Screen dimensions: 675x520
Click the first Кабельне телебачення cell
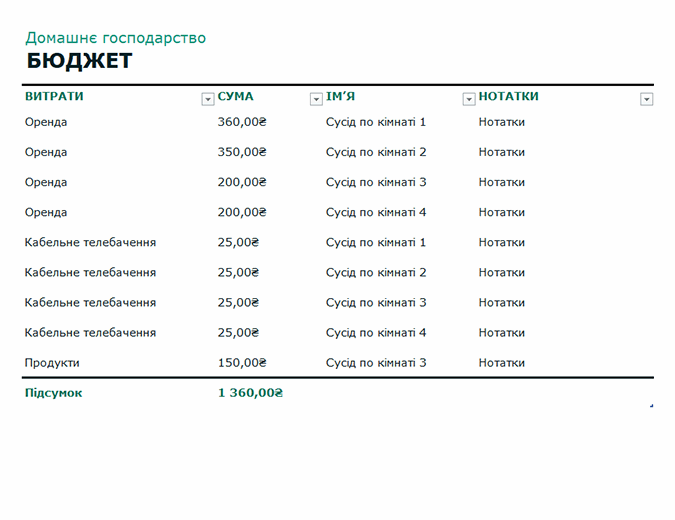pyautogui.click(x=90, y=242)
